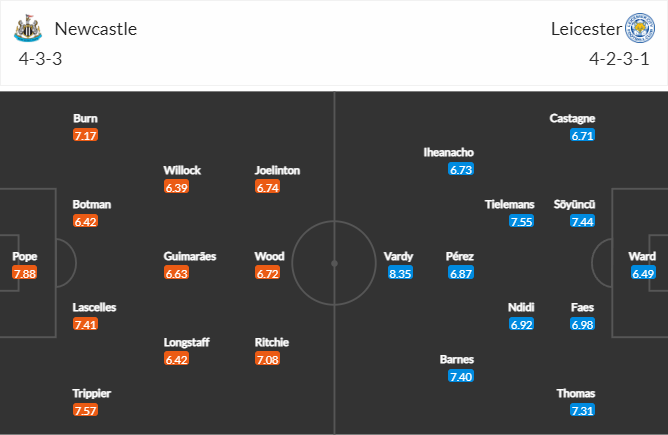Select Tielemans' 7.55 rating badge
Screen dimensions: 668x435
[x=521, y=221]
